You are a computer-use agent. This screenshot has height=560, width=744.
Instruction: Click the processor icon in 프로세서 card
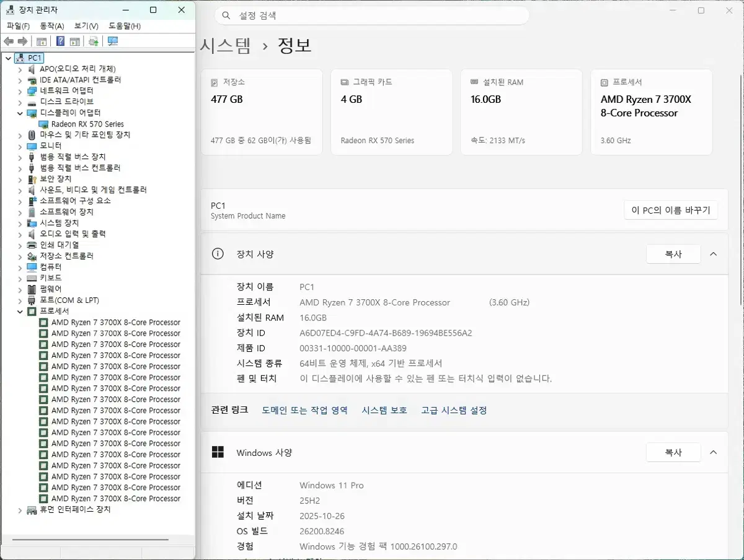click(604, 82)
